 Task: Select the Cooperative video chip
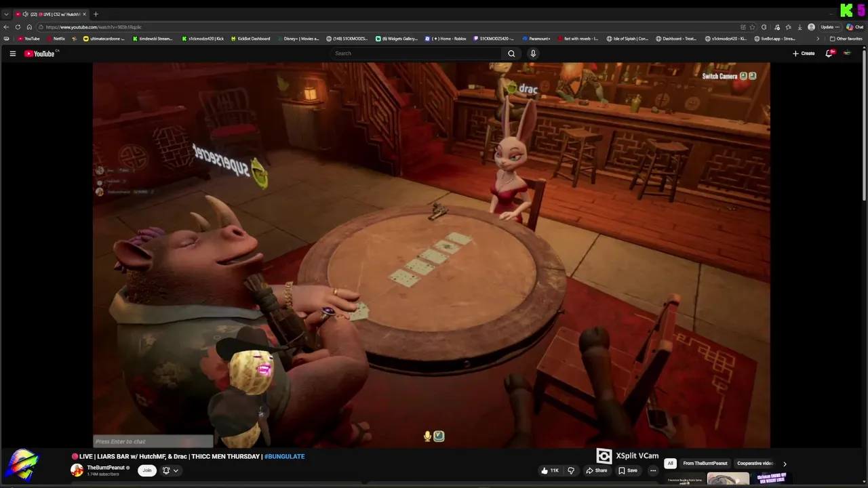point(755,464)
